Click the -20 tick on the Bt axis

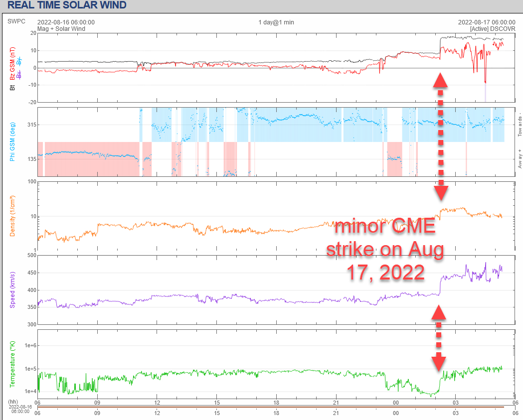coord(32,102)
